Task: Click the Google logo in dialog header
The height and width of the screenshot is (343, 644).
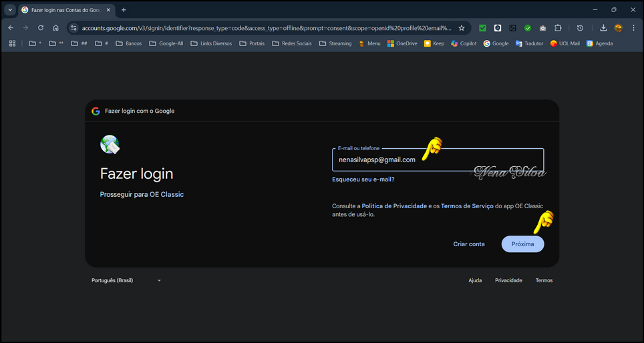Action: click(x=96, y=111)
